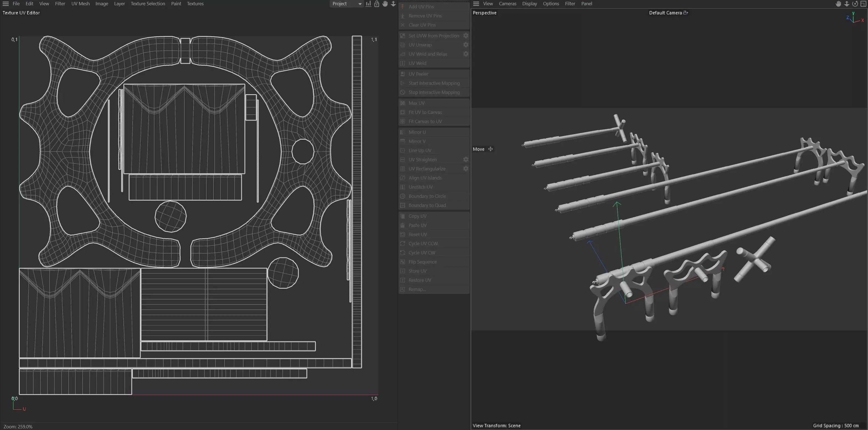Click the viewport orbit/rotate camera icon
The width and height of the screenshot is (868, 430).
coord(855,4)
